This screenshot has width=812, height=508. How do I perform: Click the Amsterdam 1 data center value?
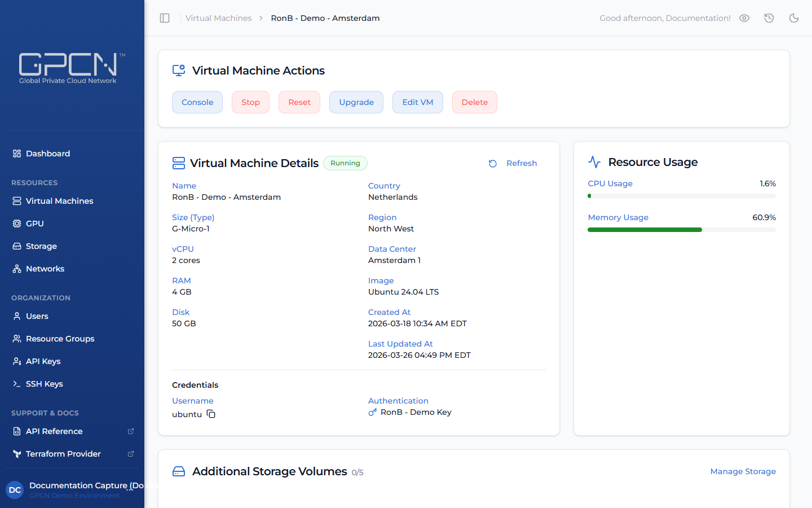(x=394, y=260)
